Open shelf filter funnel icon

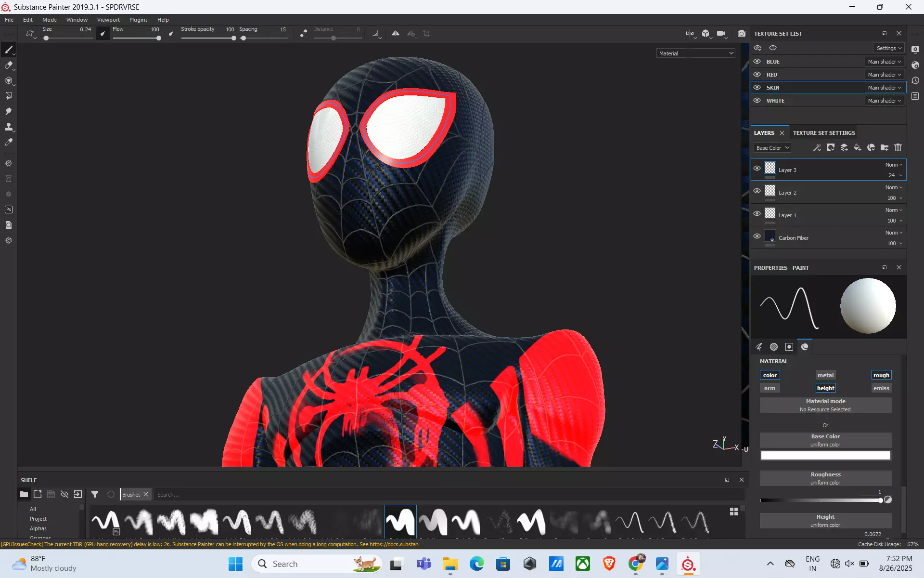tap(95, 495)
